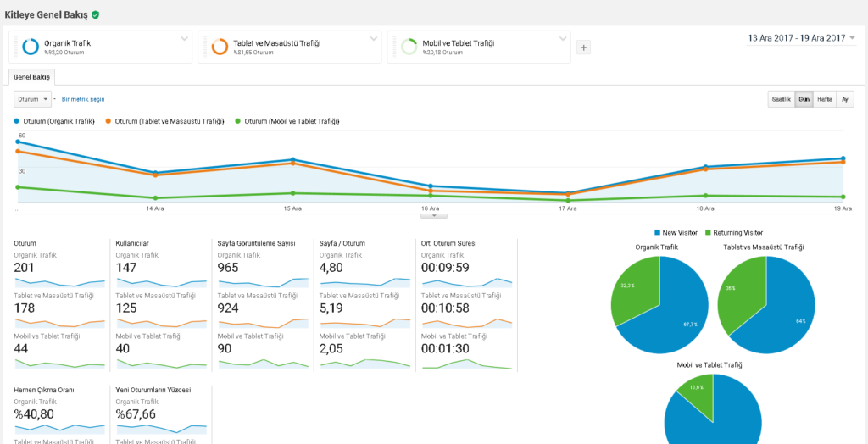Viewport: 868px width, 444px height.
Task: Click the green Oturum (Mobil ve Tablet) legend dot
Action: tap(238, 121)
